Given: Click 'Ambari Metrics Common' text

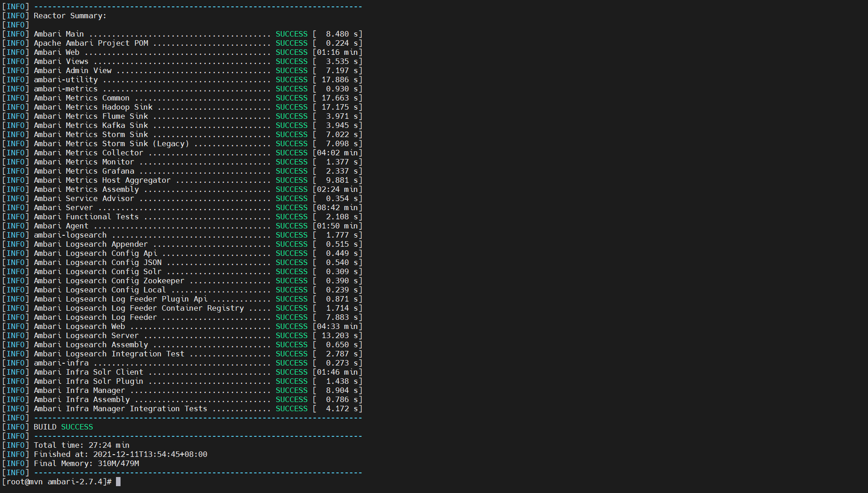Looking at the screenshot, I should 82,98.
